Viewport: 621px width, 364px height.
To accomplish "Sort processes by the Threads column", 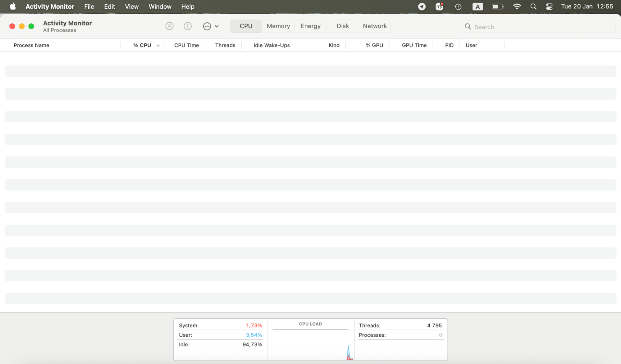I will (225, 45).
